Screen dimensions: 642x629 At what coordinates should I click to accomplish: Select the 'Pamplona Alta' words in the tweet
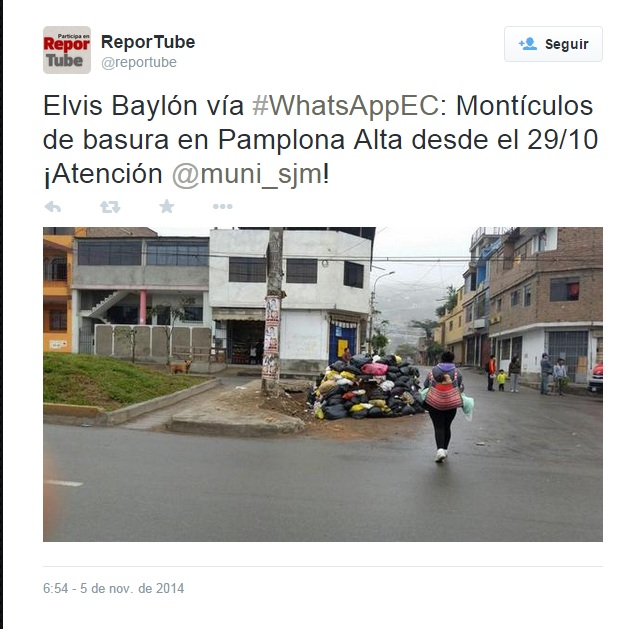[x=310, y=140]
